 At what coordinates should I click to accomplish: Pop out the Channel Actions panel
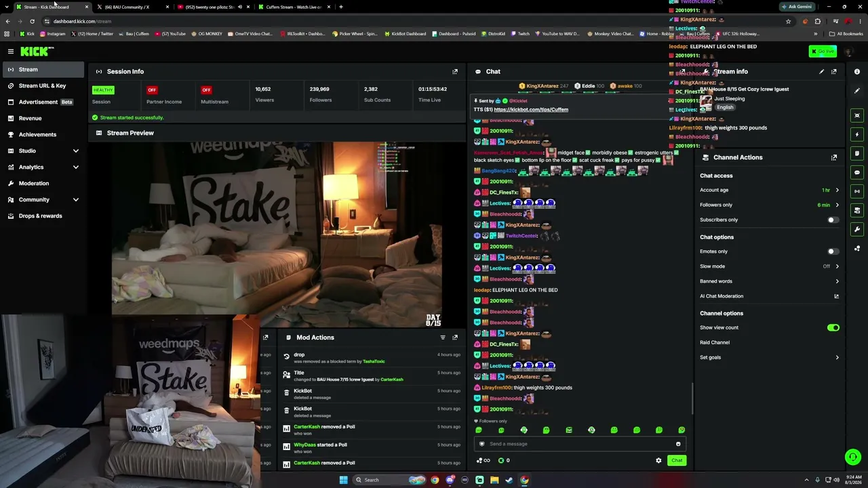point(834,157)
